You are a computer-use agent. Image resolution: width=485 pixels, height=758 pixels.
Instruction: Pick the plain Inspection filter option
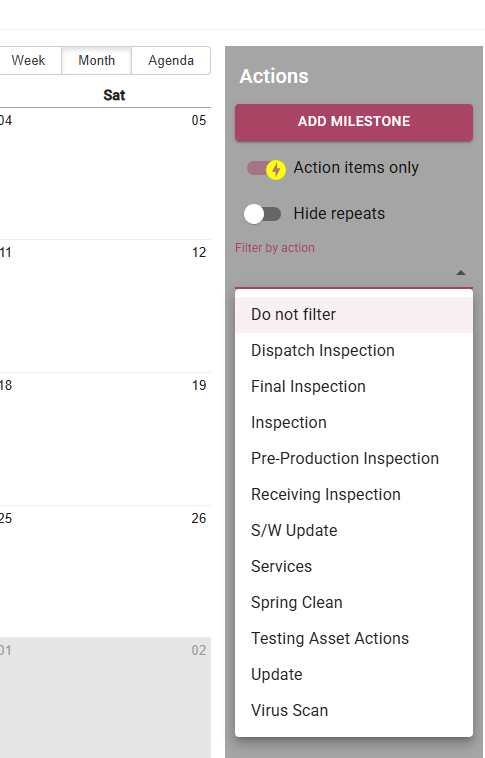[x=354, y=423]
